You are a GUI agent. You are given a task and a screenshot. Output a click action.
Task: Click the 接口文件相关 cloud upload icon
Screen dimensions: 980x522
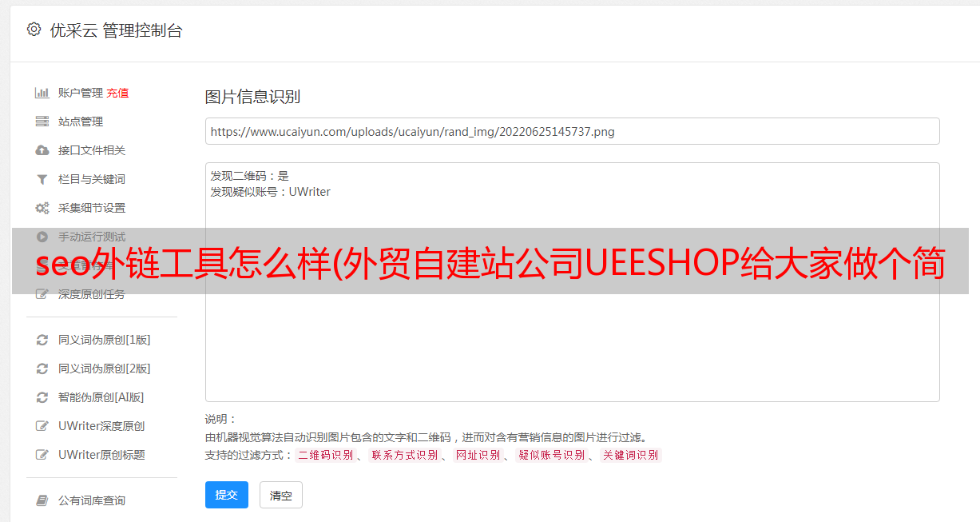click(x=42, y=150)
